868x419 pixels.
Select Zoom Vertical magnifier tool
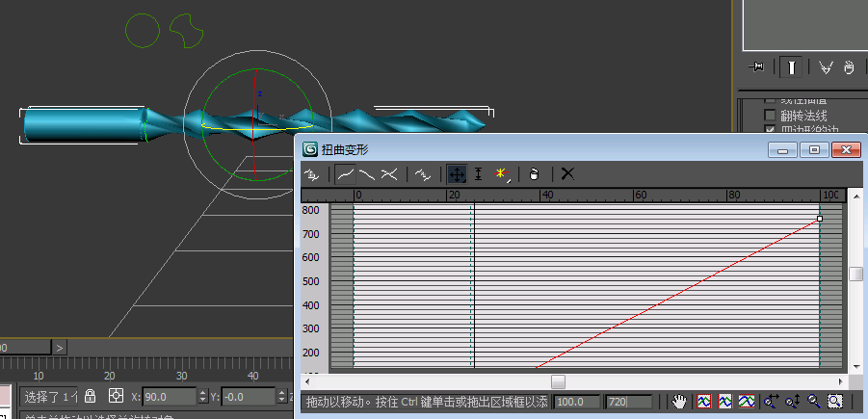[792, 402]
